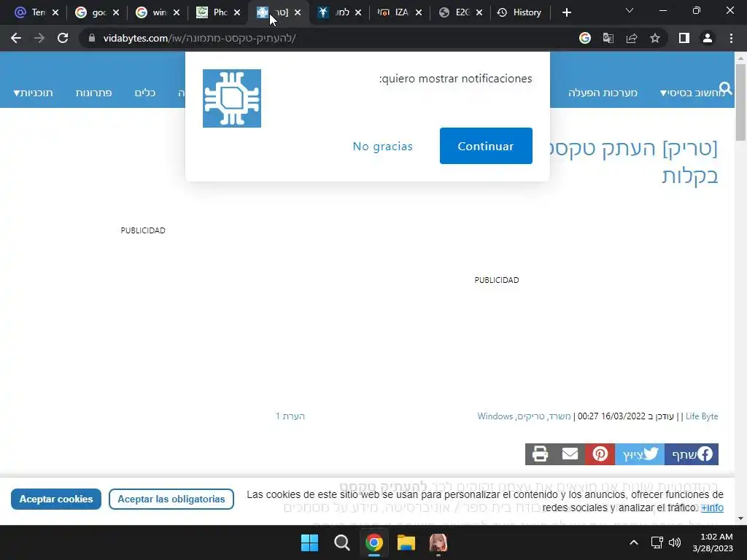Open the מערכות הפעלה menu item
This screenshot has width=747, height=560.
coord(603,93)
